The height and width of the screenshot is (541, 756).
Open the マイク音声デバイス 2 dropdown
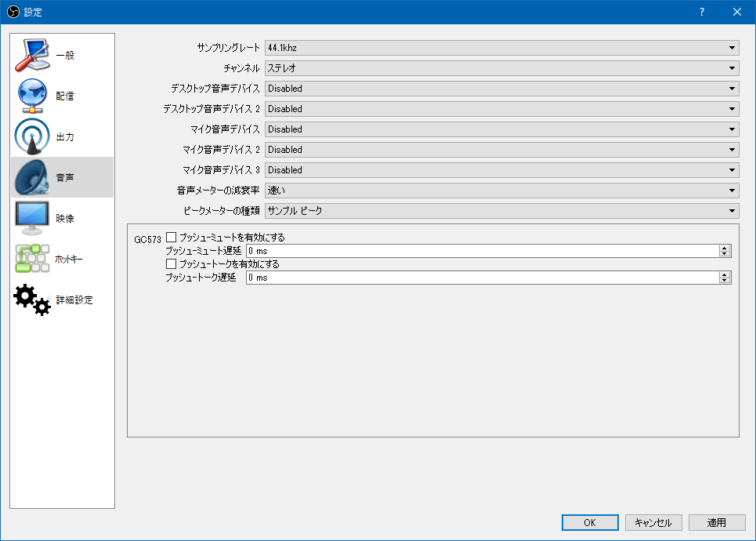pyautogui.click(x=502, y=150)
